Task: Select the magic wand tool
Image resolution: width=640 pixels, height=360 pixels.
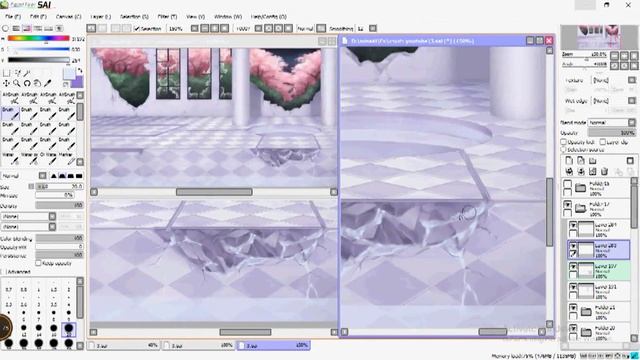Action: tap(27, 73)
